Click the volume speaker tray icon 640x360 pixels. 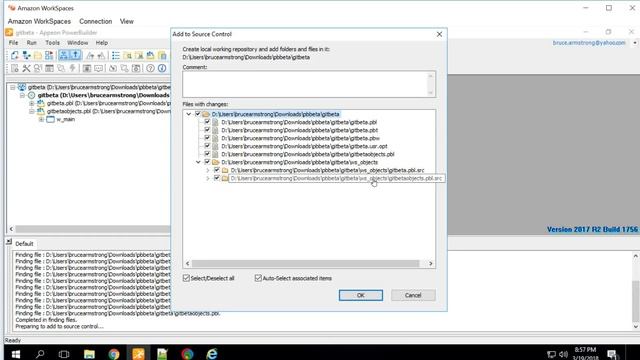564,354
